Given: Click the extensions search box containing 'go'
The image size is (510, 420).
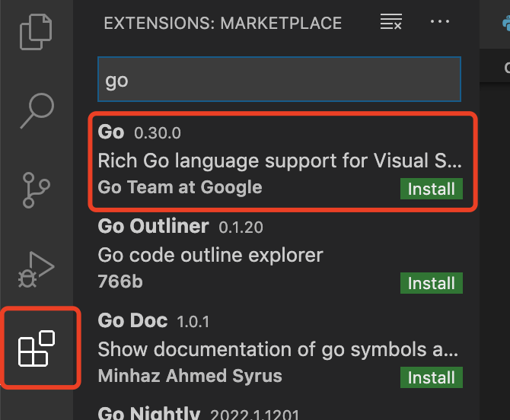Looking at the screenshot, I should point(279,79).
